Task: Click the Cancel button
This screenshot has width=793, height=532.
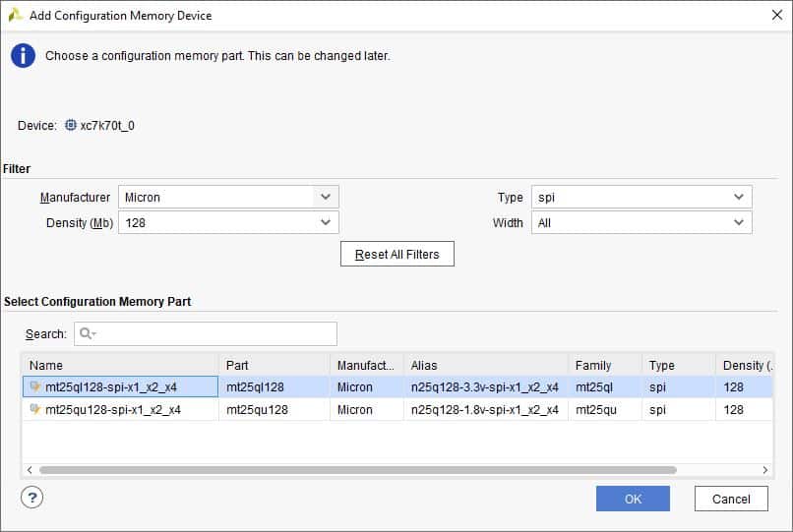Action: click(x=731, y=499)
